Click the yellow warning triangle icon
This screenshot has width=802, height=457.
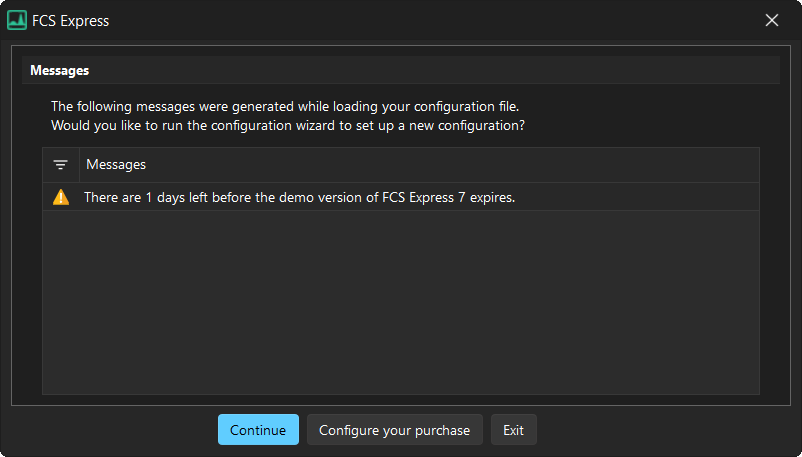click(x=61, y=197)
